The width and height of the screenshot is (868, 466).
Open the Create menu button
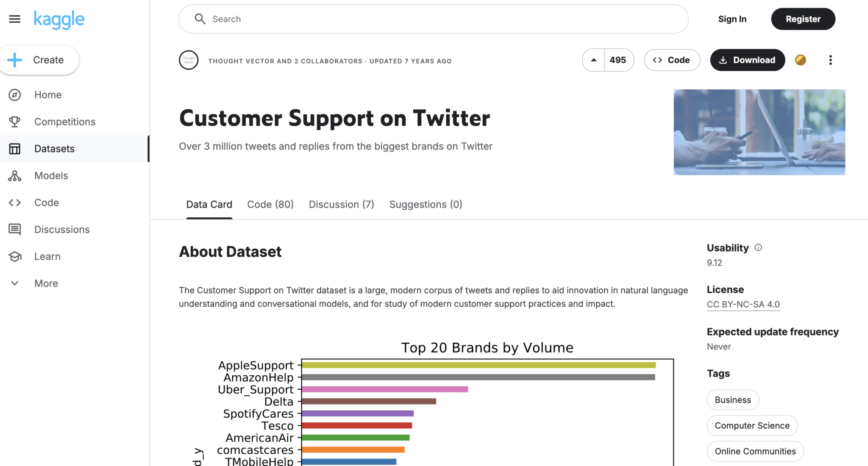[x=39, y=60]
